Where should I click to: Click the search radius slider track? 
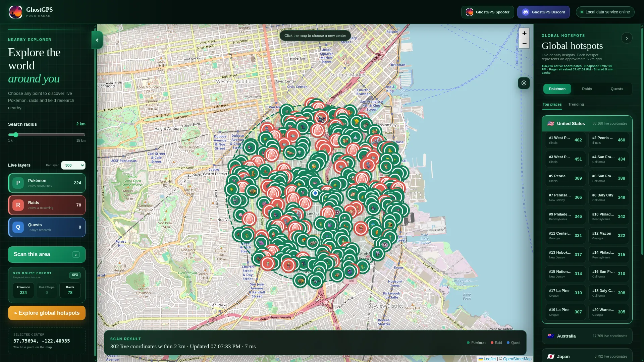tap(47, 135)
